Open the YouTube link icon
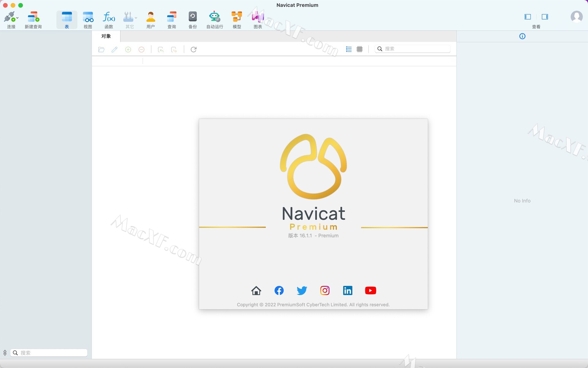Image resolution: width=588 pixels, height=368 pixels. pos(371,291)
